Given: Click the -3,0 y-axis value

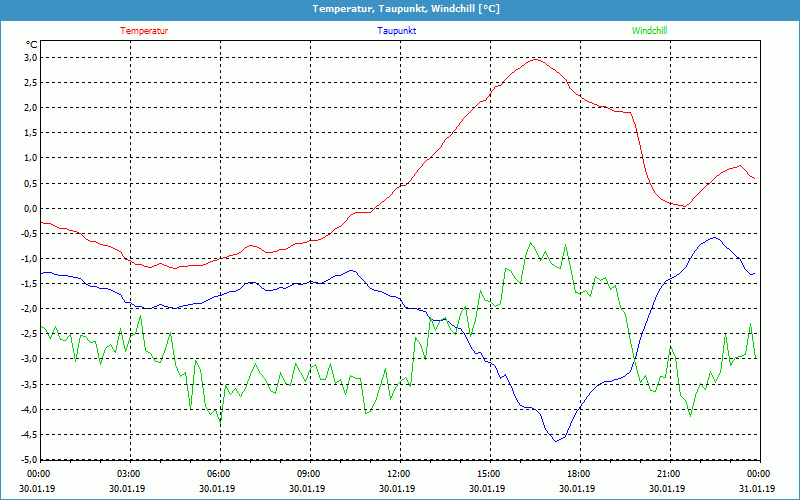Looking at the screenshot, I should 30,359.
